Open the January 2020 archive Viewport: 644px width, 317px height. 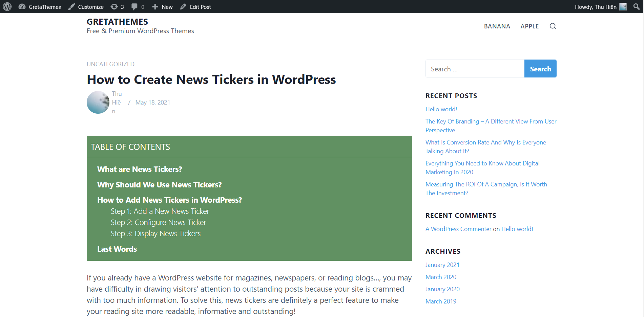442,289
